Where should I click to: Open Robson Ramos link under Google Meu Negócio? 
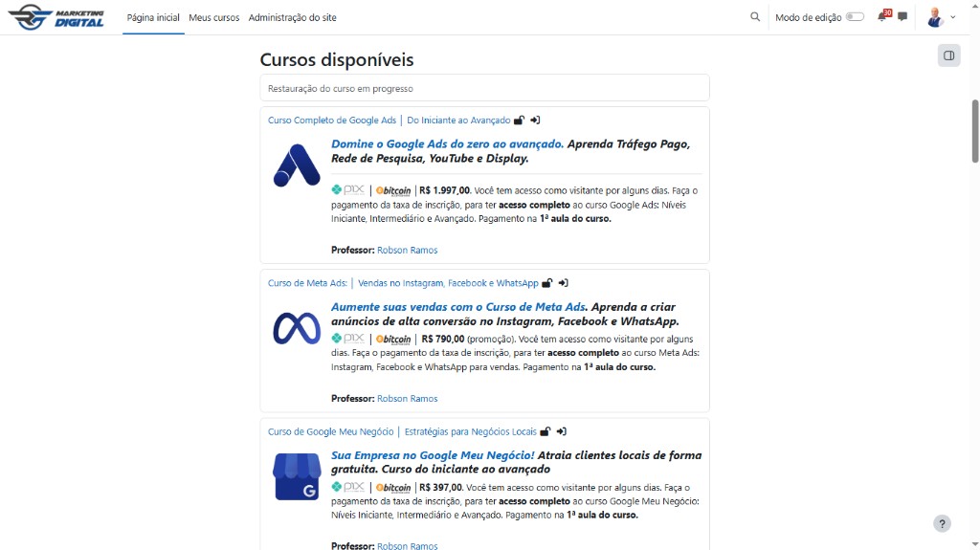point(408,545)
